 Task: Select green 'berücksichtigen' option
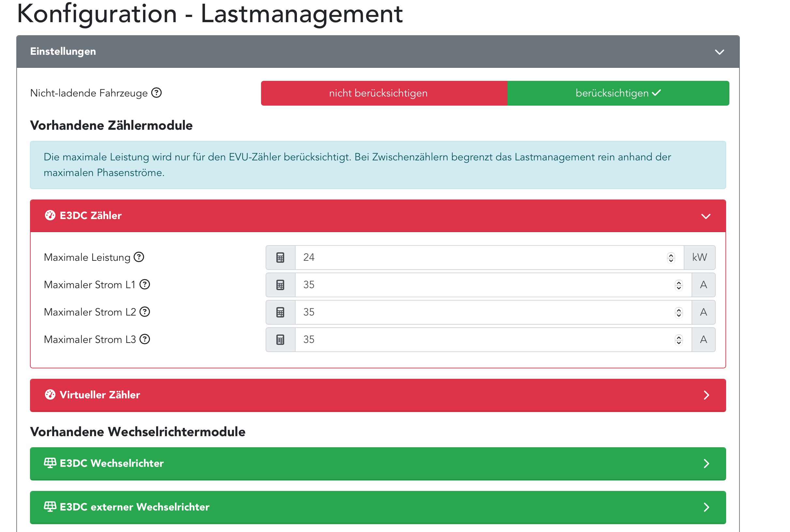coord(618,93)
